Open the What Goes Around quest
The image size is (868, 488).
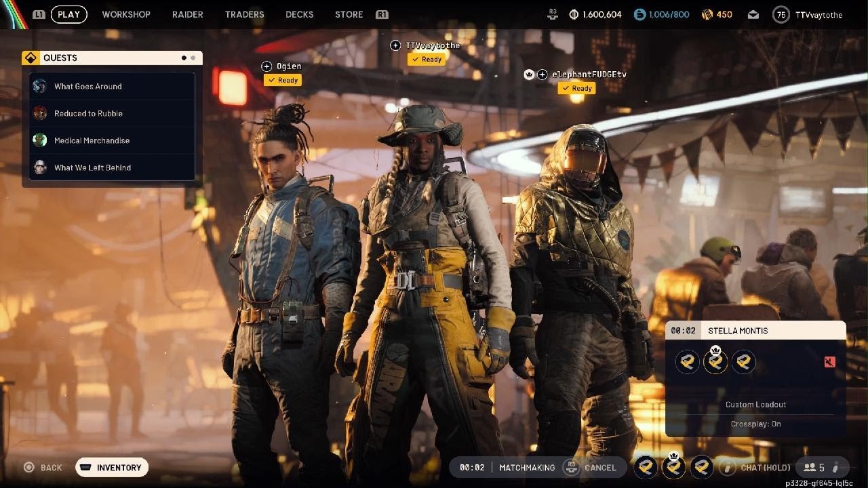click(113, 86)
